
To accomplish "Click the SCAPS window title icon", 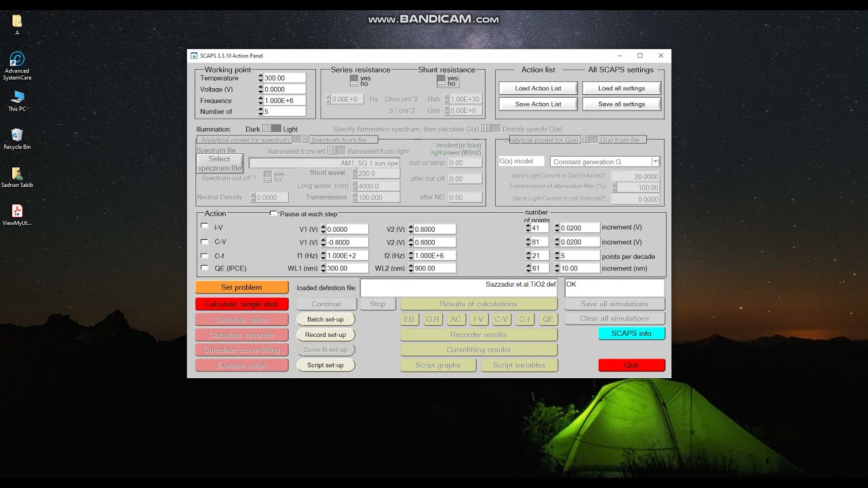I will tap(194, 56).
